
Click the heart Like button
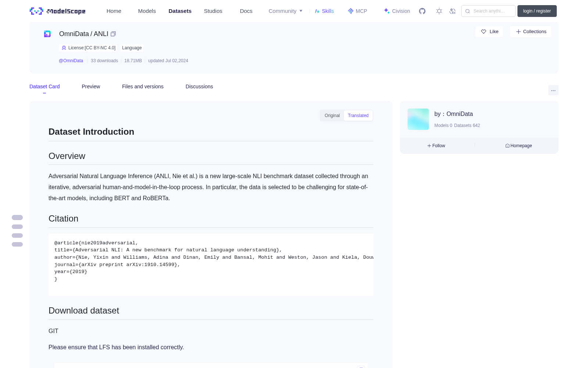pyautogui.click(x=489, y=32)
